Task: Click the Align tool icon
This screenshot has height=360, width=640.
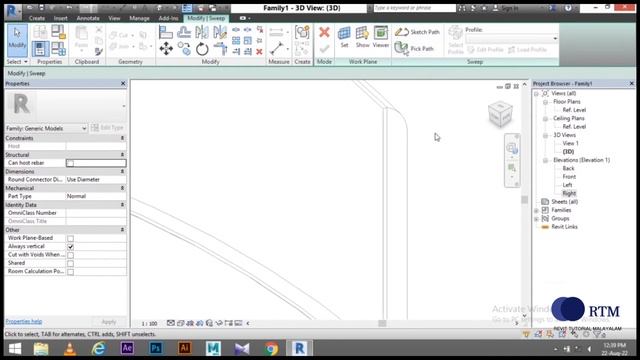Action: (x=166, y=32)
